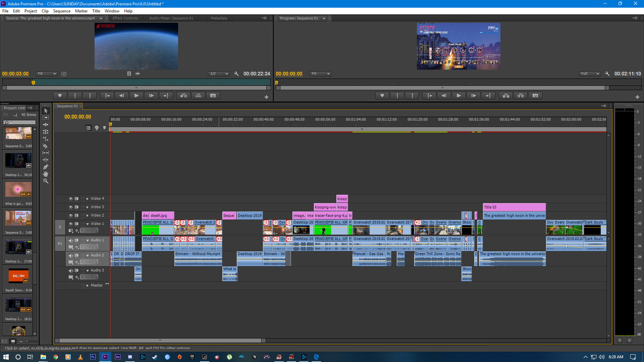Select the Title 03 clip on Video 3
This screenshot has width=644, height=362.
pyautogui.click(x=514, y=207)
